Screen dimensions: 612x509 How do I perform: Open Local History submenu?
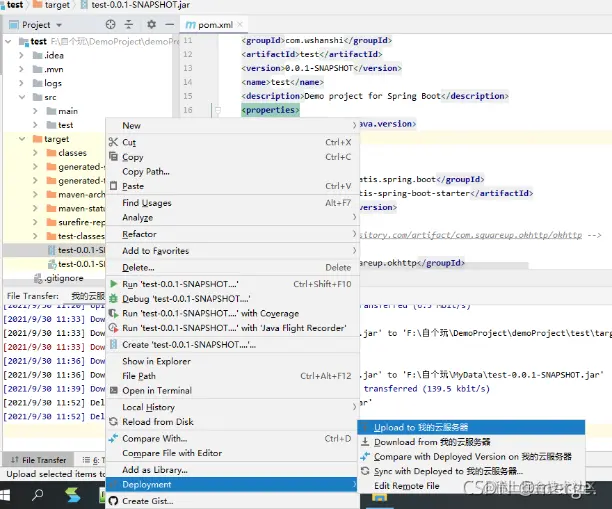coord(233,407)
